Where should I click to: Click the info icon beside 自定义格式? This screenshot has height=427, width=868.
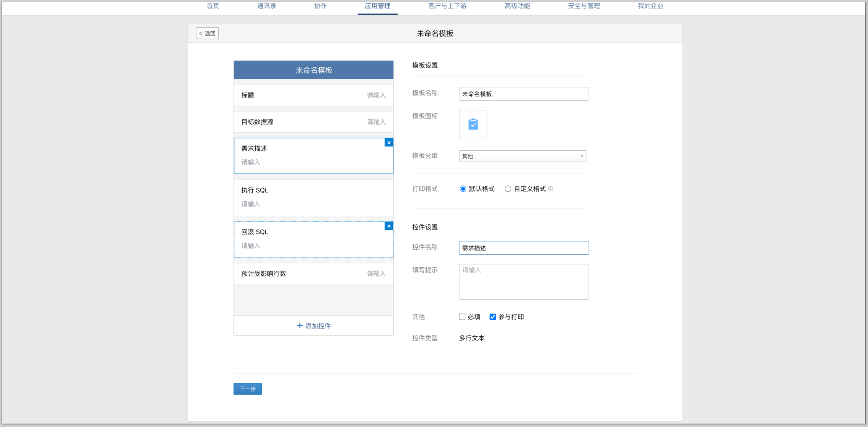coord(551,189)
